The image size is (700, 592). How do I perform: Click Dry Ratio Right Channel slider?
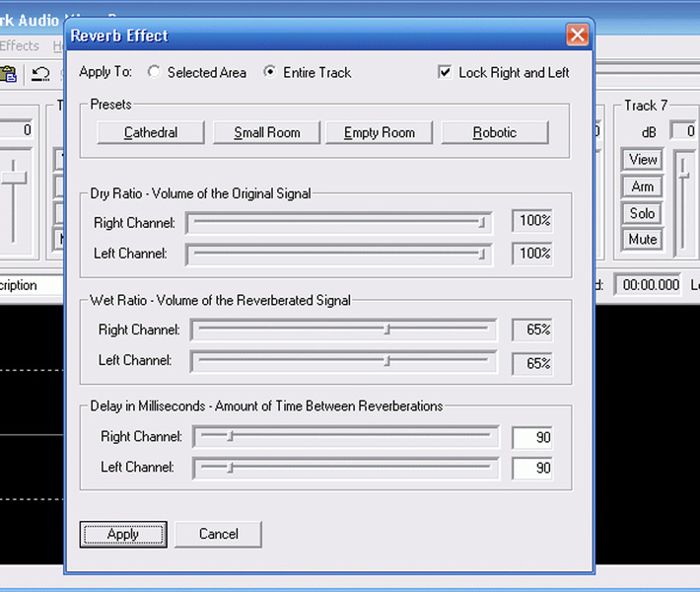pyautogui.click(x=339, y=222)
